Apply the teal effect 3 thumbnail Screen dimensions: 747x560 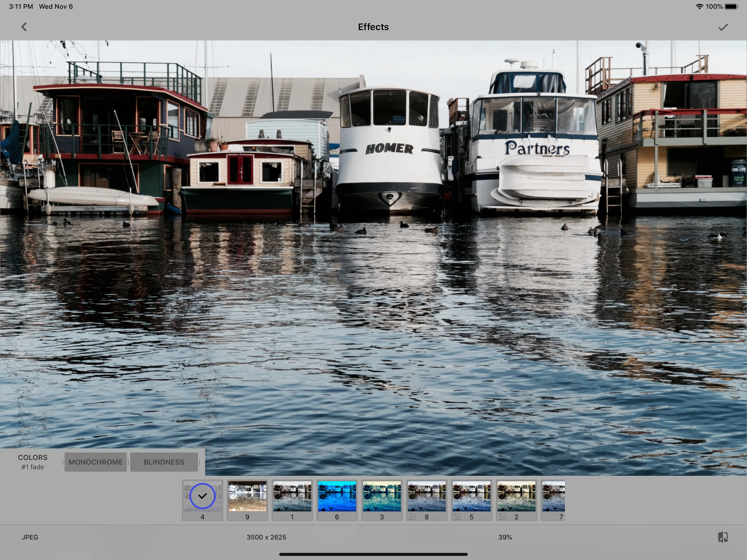point(382,497)
